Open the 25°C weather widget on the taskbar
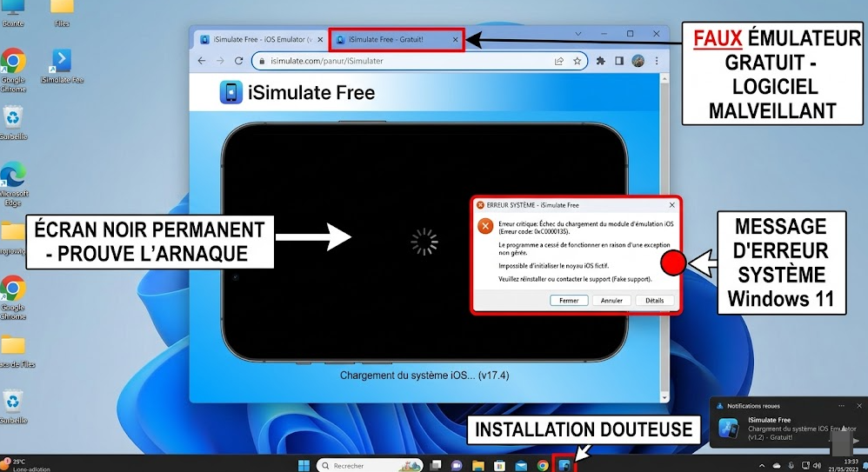 (x=25, y=465)
